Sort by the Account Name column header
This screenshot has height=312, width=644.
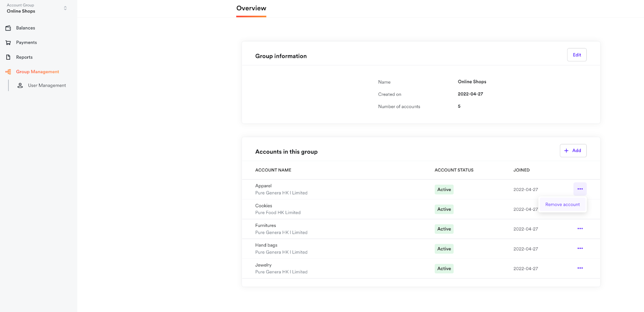click(x=273, y=170)
